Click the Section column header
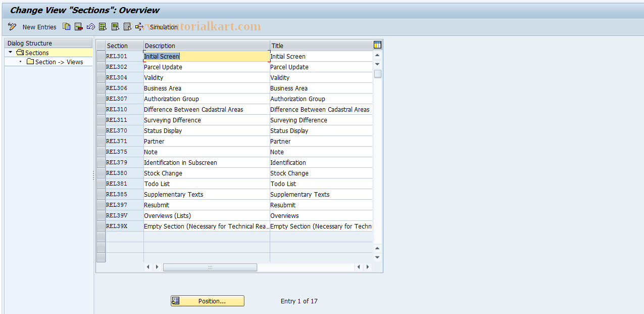Screen dimensions: 644x314 (125, 46)
